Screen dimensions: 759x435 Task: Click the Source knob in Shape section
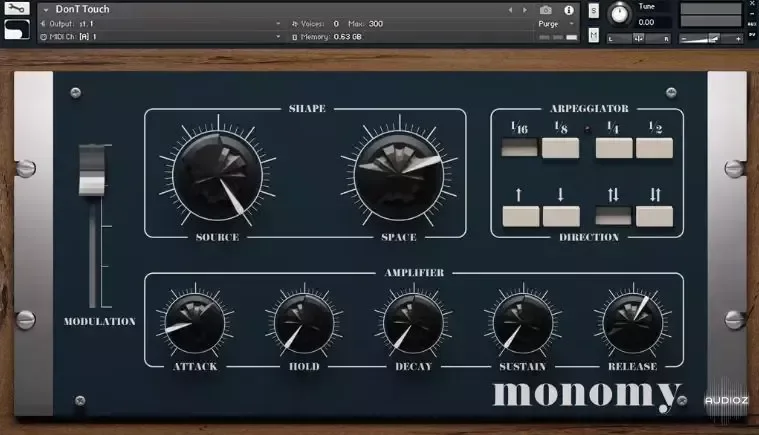218,176
